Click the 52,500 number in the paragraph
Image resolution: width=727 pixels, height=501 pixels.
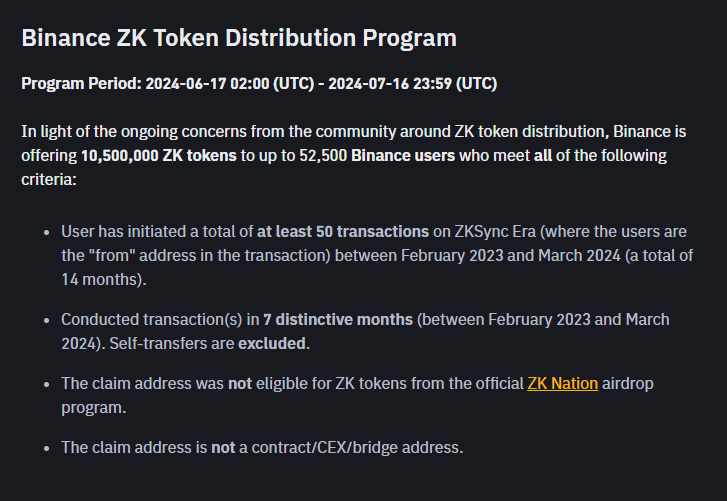click(x=323, y=156)
